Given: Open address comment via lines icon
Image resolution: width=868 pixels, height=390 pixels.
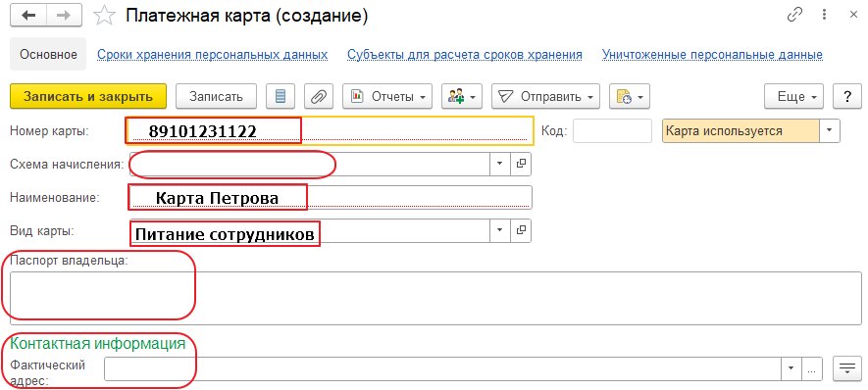Looking at the screenshot, I should [847, 369].
